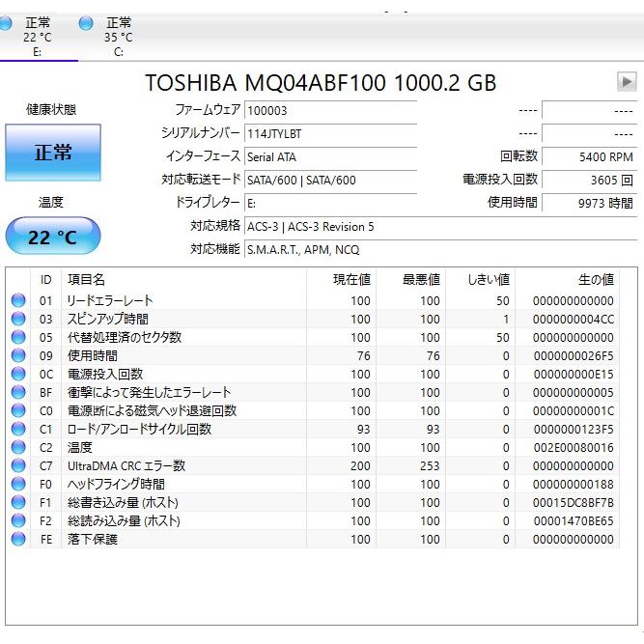Click status icon of row 05 代替処理済のセクタ数

(18, 337)
